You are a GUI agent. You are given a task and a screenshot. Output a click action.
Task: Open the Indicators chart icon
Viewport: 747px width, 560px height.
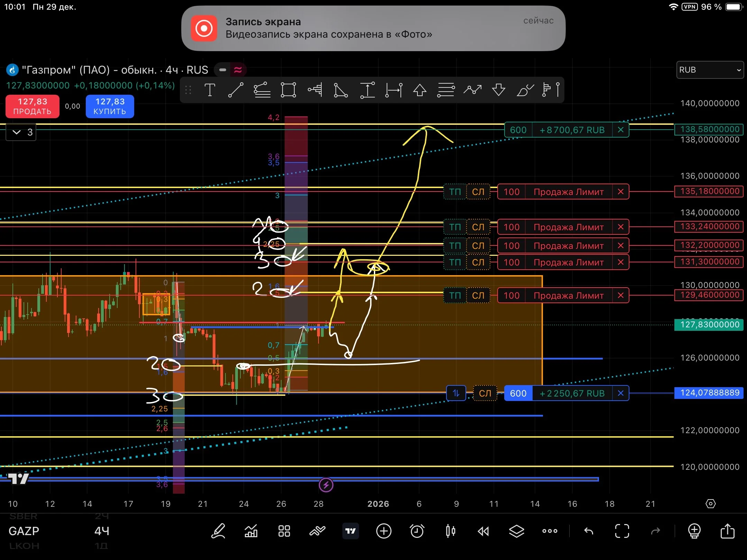(x=251, y=531)
